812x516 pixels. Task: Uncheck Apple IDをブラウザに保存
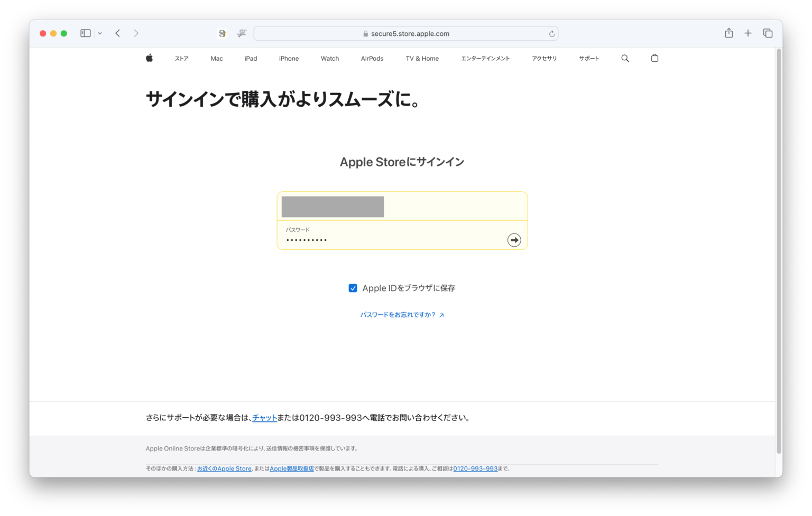[353, 288]
